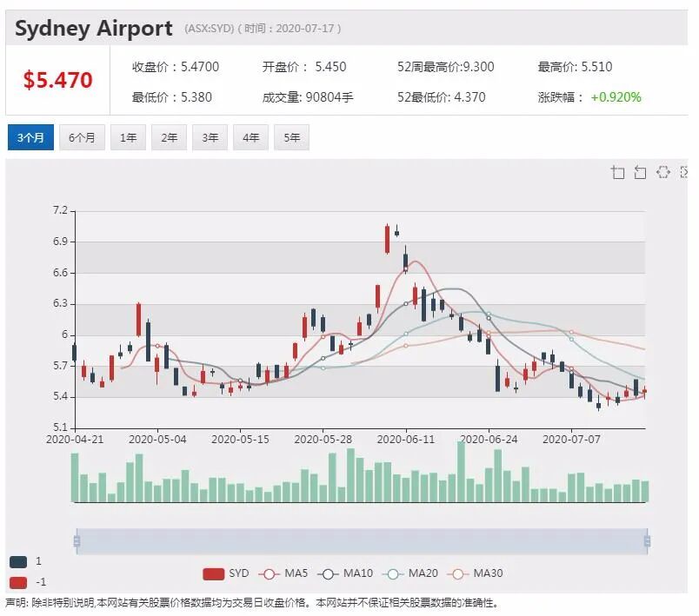Image resolution: width=699 pixels, height=616 pixels.
Task: Click the 开盘价: 5.450 value
Action: pyautogui.click(x=304, y=67)
